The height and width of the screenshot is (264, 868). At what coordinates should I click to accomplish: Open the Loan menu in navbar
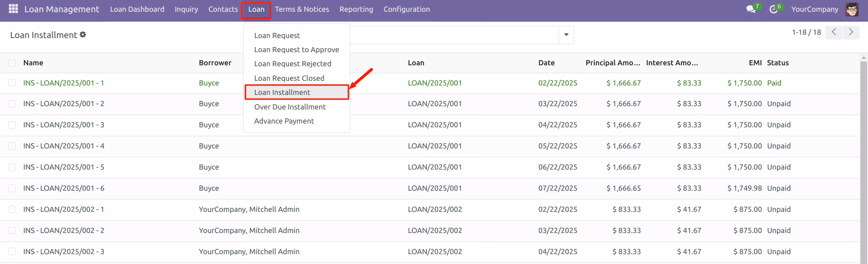click(x=256, y=9)
